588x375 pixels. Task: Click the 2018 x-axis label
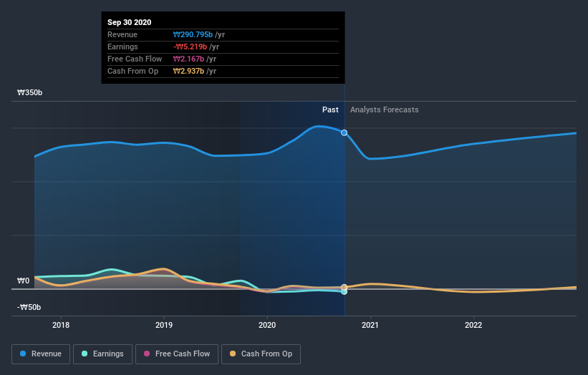click(x=61, y=325)
